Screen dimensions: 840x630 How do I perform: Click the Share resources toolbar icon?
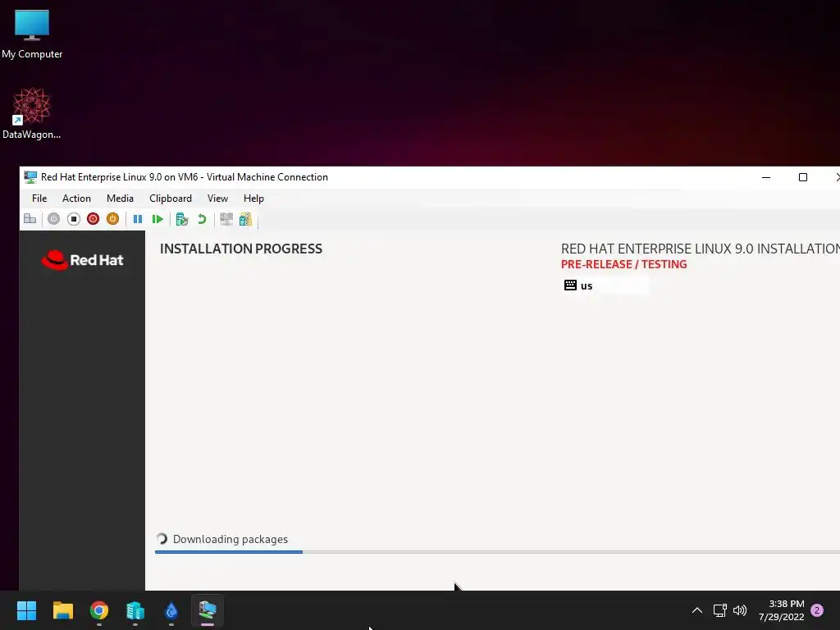click(x=245, y=218)
